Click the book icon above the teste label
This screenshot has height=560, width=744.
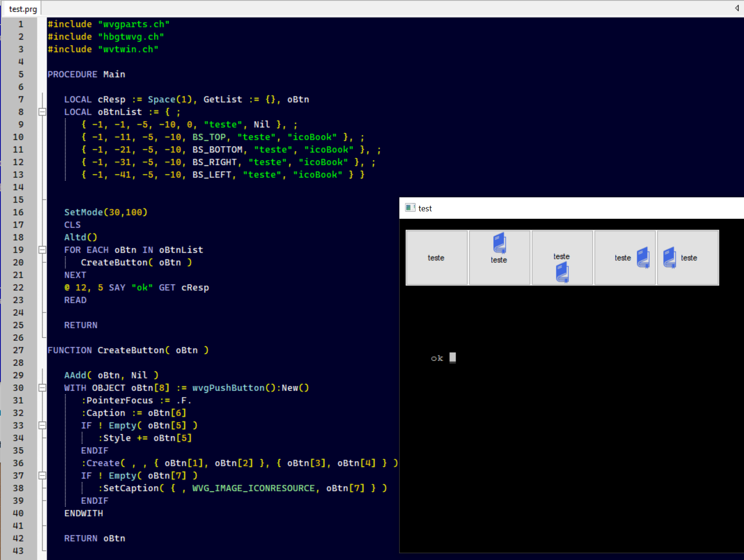pos(499,242)
